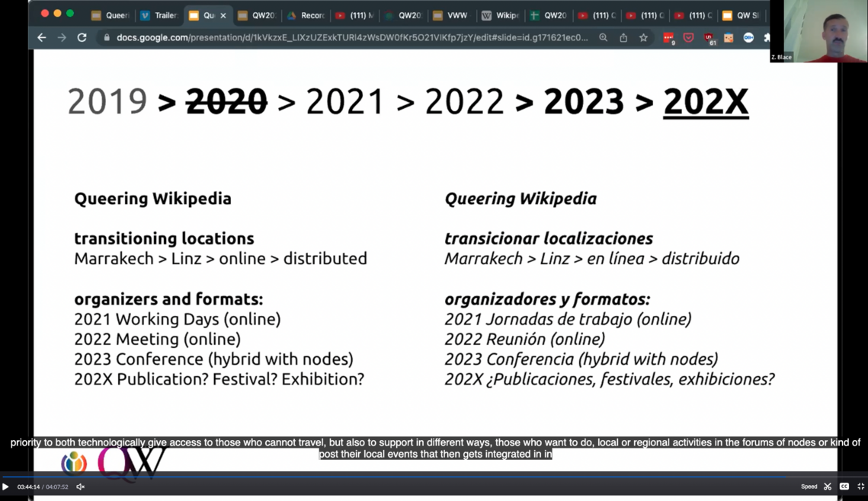Click the Z. Blace webcam thumbnail
The width and height of the screenshot is (868, 501).
pos(818,31)
